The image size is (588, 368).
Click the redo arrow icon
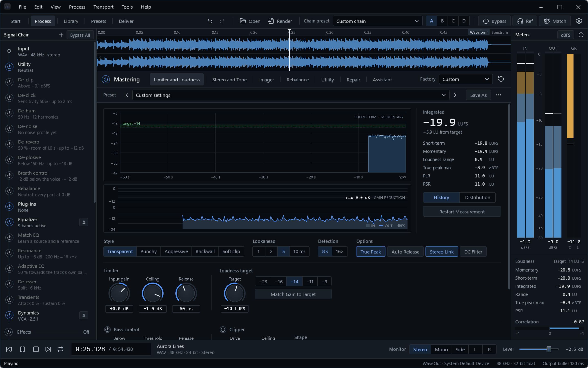click(222, 21)
